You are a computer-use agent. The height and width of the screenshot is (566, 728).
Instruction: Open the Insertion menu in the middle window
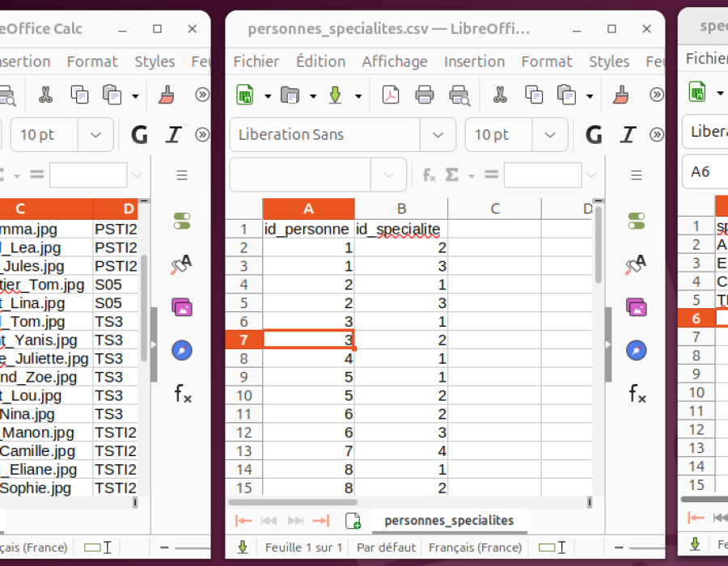[475, 61]
